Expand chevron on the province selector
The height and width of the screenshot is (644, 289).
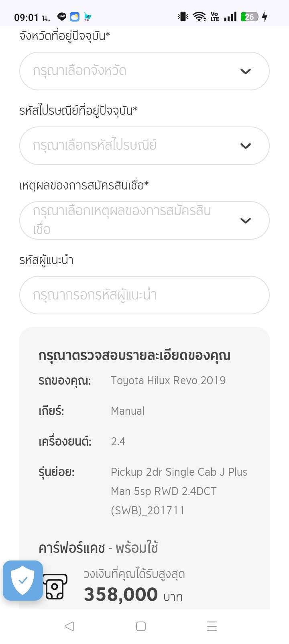(245, 71)
